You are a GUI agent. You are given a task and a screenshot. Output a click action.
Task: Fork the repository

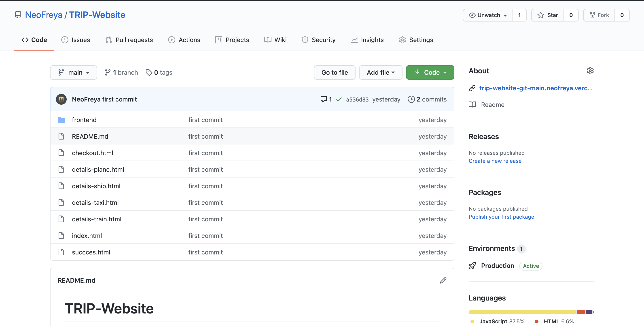pyautogui.click(x=599, y=15)
